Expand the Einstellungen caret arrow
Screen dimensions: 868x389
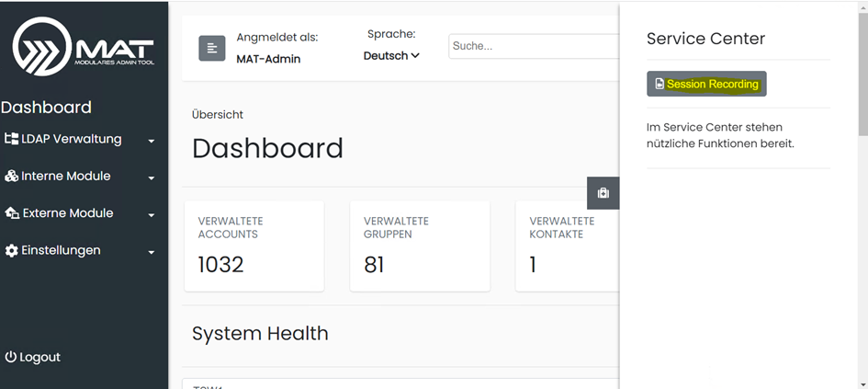151,252
